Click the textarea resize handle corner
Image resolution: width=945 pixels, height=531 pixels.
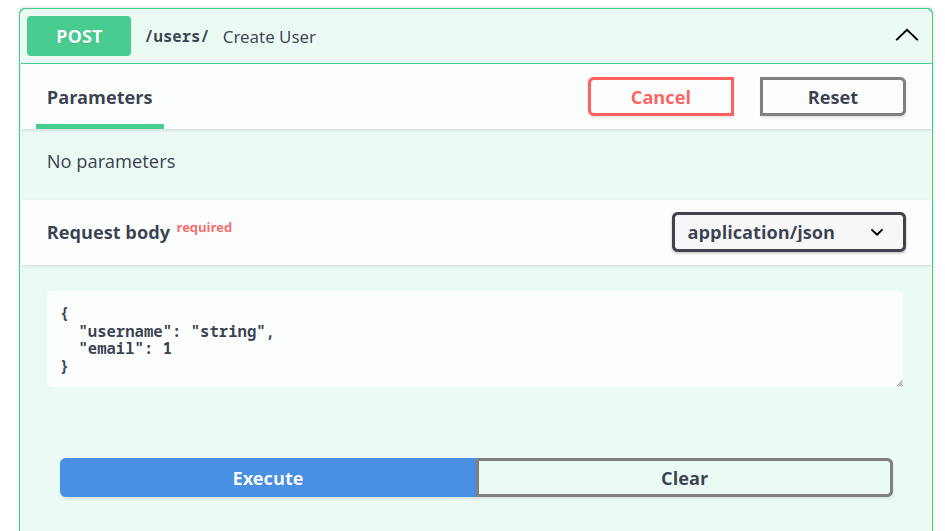click(x=898, y=382)
